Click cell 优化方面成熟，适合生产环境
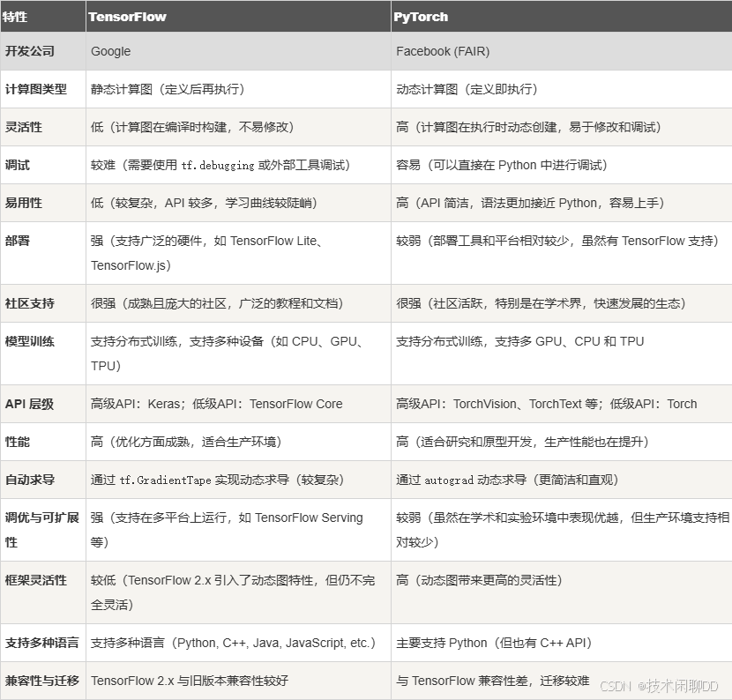 [x=238, y=442]
